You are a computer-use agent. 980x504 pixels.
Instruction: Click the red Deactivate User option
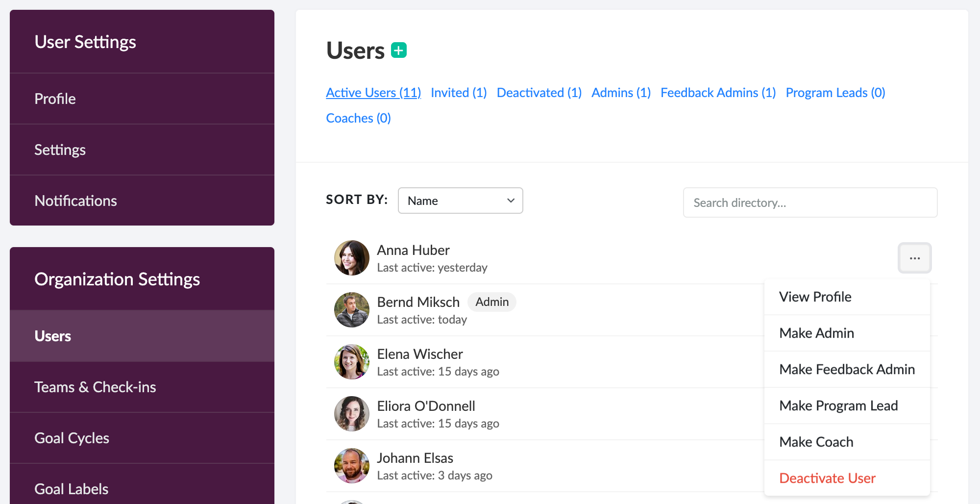[847, 478]
